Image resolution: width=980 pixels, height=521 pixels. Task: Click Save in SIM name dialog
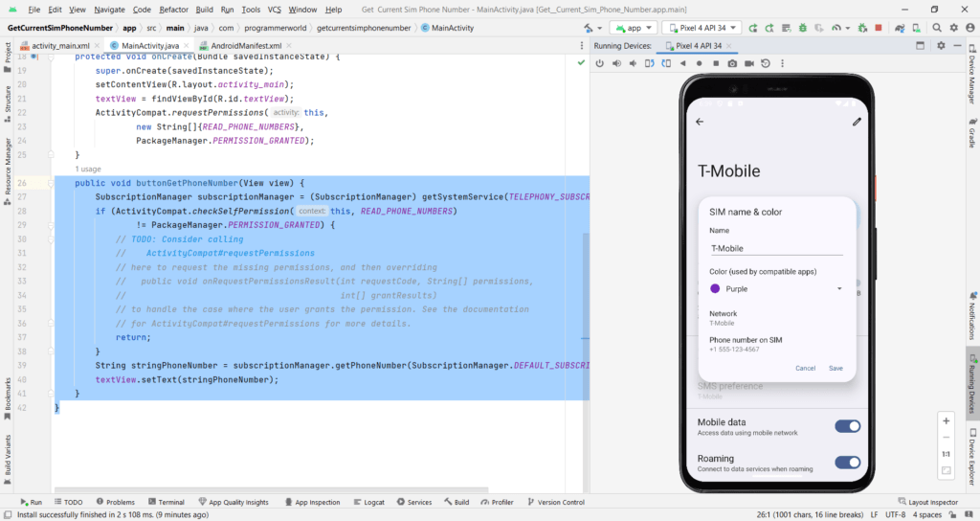pyautogui.click(x=835, y=369)
